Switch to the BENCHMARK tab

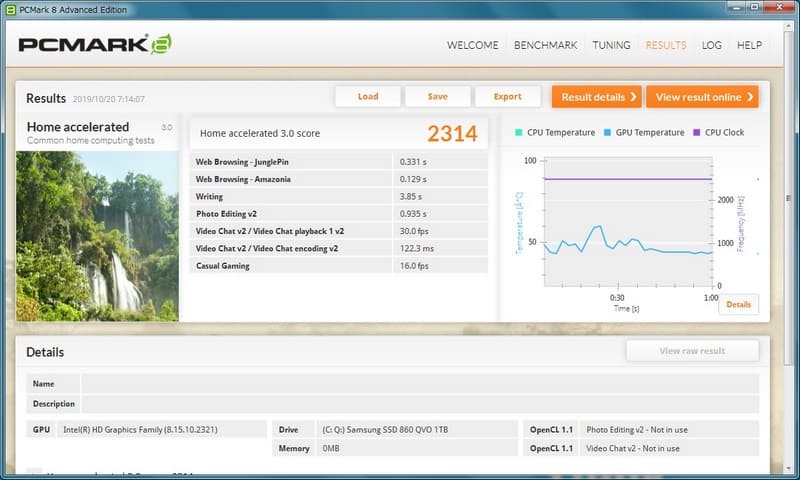[545, 45]
